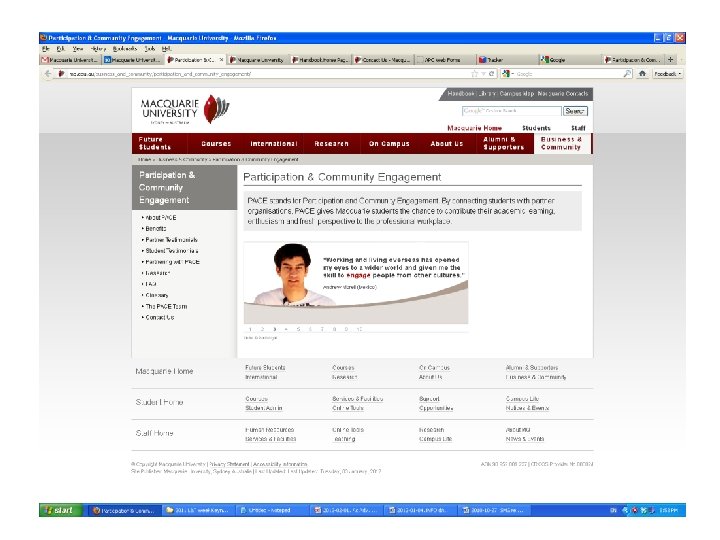Click the browser back arrow button
720x540 pixels.
pyautogui.click(x=48, y=73)
